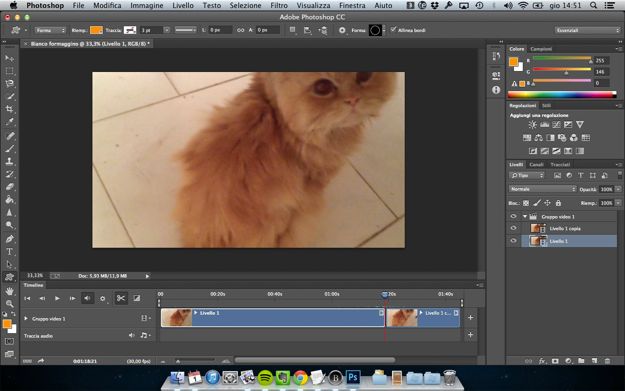Select the Pen tool
This screenshot has width=625, height=391.
(10, 239)
